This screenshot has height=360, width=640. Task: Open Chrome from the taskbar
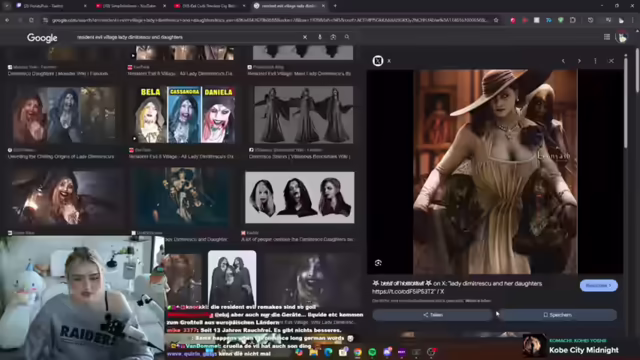pyautogui.click(x=358, y=352)
